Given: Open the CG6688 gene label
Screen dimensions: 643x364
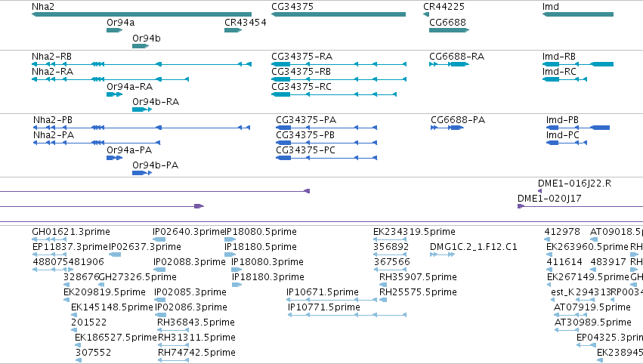Looking at the screenshot, I should click(x=447, y=23).
